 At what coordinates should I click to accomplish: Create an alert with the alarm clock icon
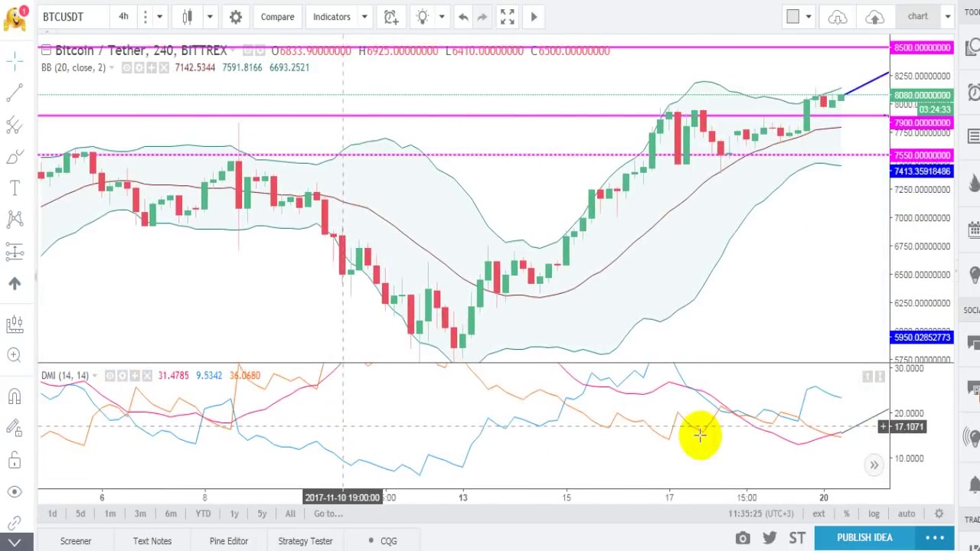click(x=390, y=16)
